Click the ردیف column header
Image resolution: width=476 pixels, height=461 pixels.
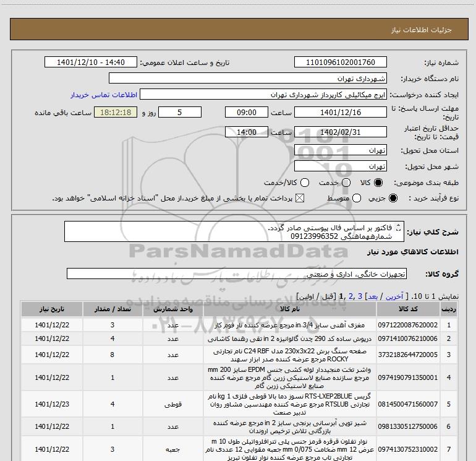pyautogui.click(x=449, y=309)
